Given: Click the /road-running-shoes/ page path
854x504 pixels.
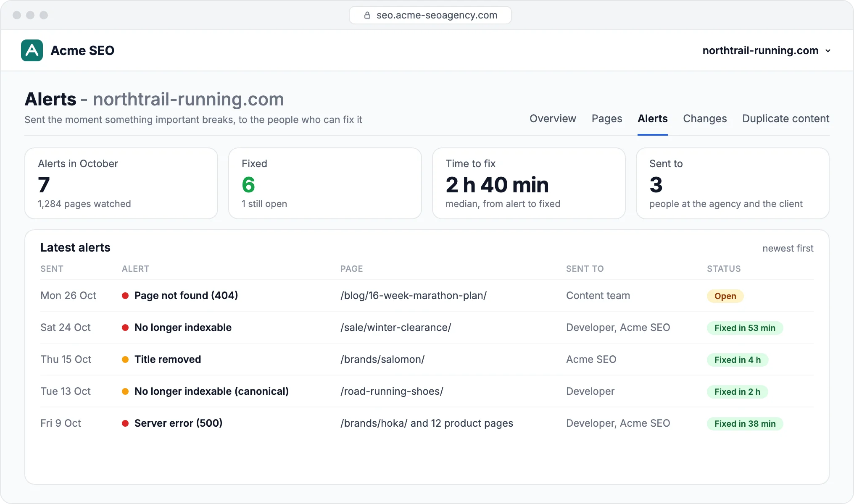Looking at the screenshot, I should (392, 391).
